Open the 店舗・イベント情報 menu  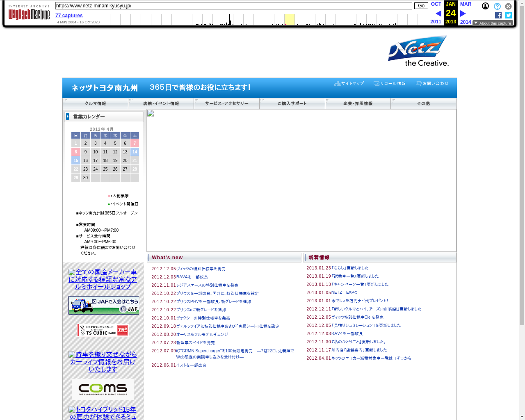click(x=161, y=103)
